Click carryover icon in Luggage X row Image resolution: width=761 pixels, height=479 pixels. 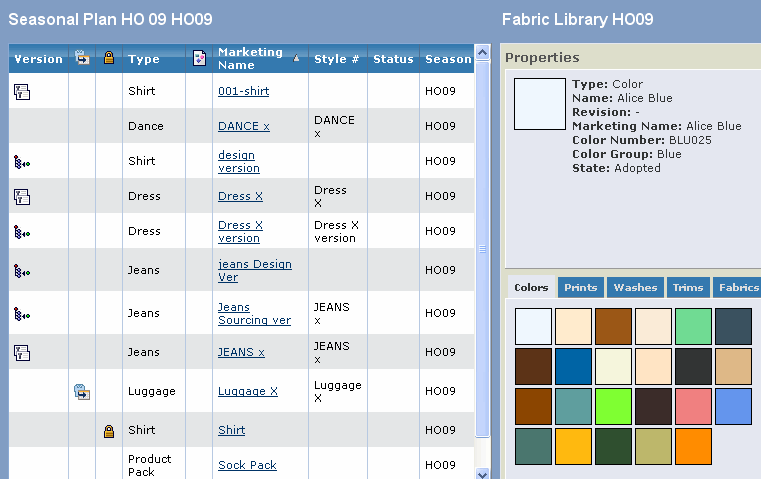click(x=82, y=392)
